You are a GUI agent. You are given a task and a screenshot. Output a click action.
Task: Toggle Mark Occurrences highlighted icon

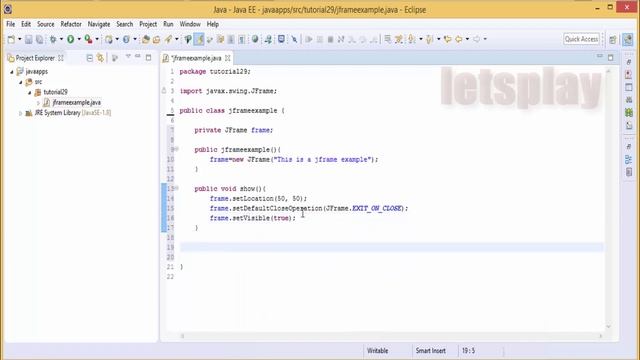click(x=199, y=39)
